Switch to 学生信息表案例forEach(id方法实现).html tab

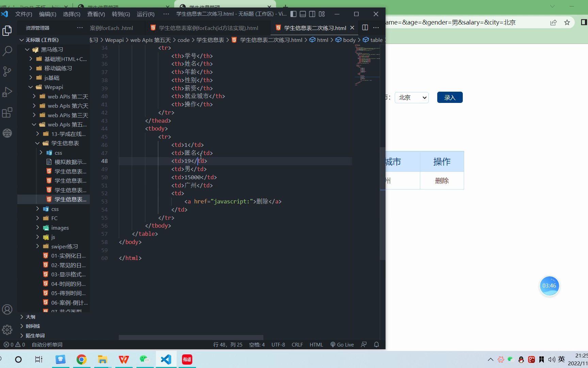208,28
